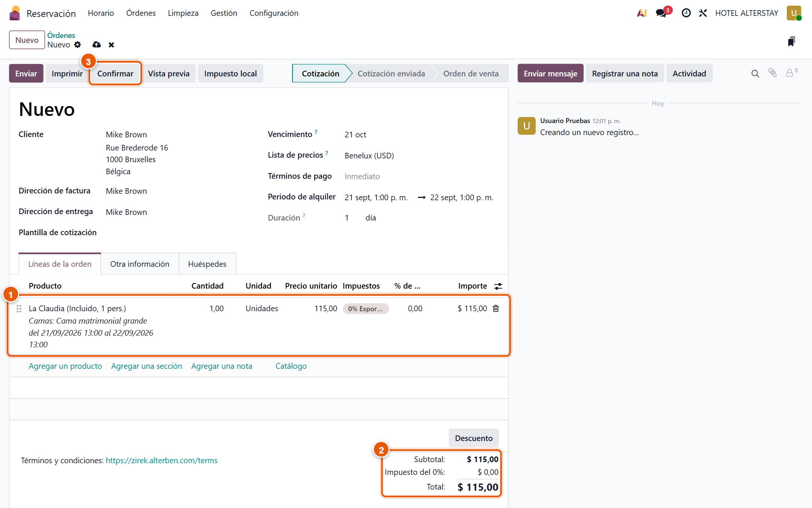The image size is (812, 508).
Task: Click Enviar mensaje in chatter
Action: click(x=550, y=73)
